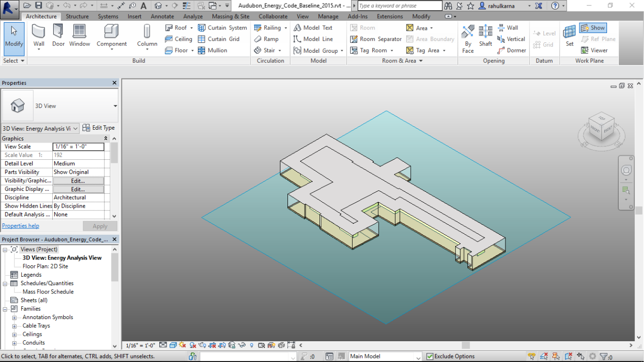Viewport: 644px width, 362px height.
Task: Collapse the Views (Project) tree node
Action: [x=5, y=249]
